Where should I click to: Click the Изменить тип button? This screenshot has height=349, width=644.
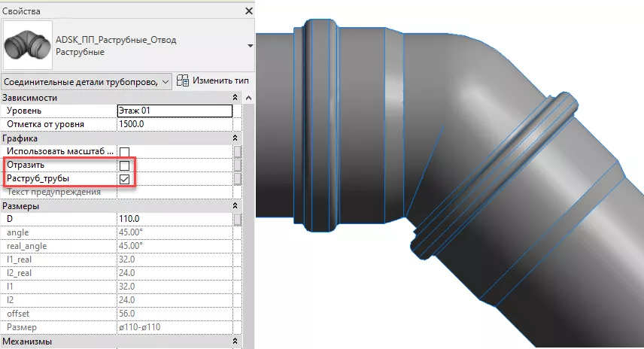[x=214, y=80]
